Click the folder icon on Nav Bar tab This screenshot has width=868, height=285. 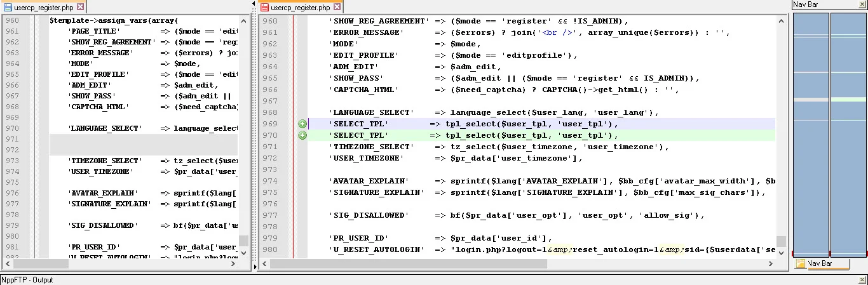click(800, 263)
